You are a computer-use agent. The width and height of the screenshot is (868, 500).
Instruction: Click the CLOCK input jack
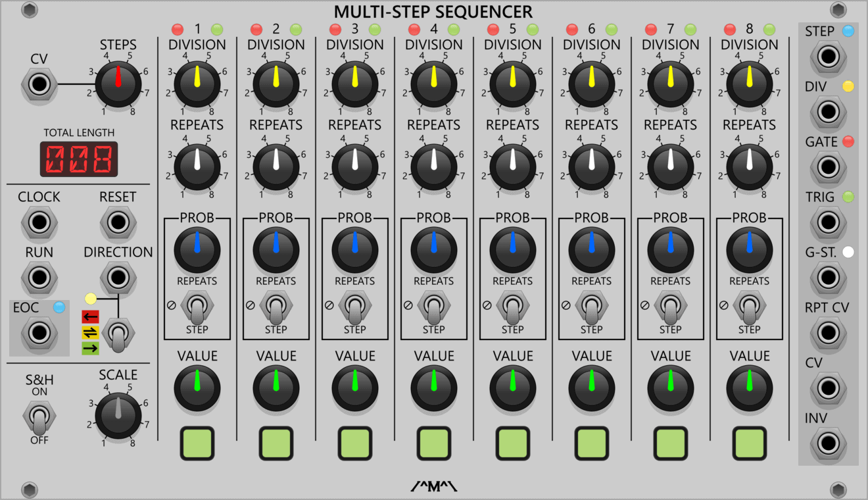pyautogui.click(x=39, y=222)
